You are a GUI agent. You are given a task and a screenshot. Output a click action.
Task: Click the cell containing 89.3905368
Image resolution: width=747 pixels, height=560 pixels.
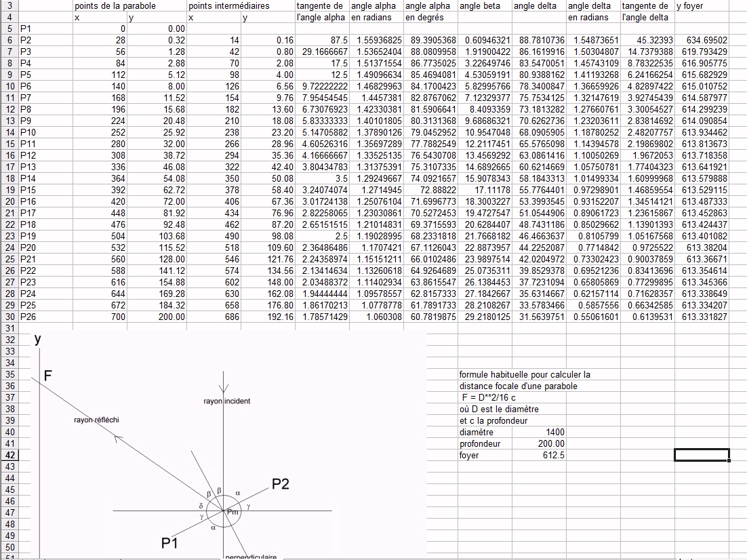(x=430, y=41)
